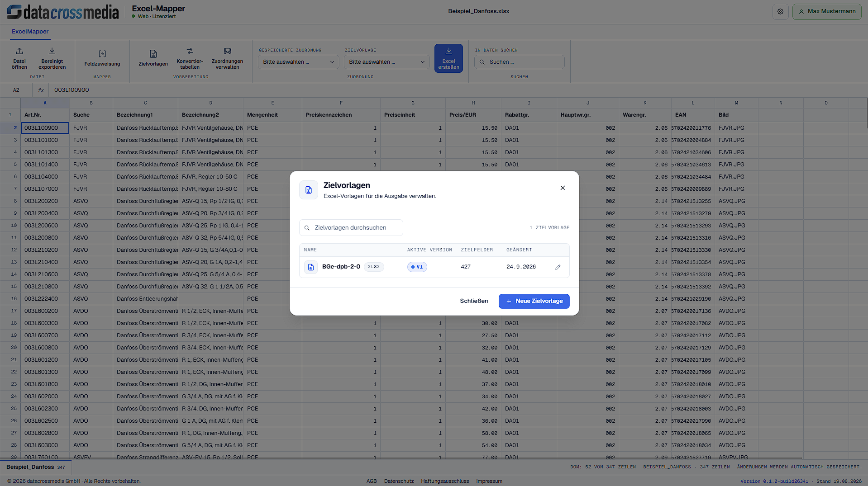Open the Datei öffnen tool
The width and height of the screenshot is (868, 486).
[x=19, y=58]
